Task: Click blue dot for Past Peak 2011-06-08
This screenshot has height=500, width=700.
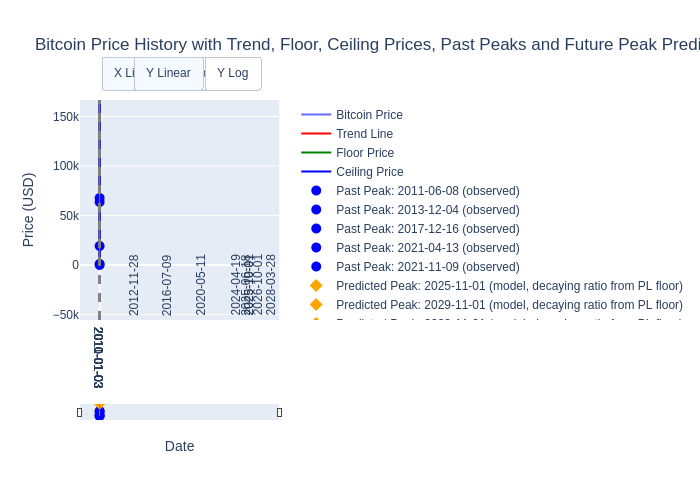Action: [316, 191]
